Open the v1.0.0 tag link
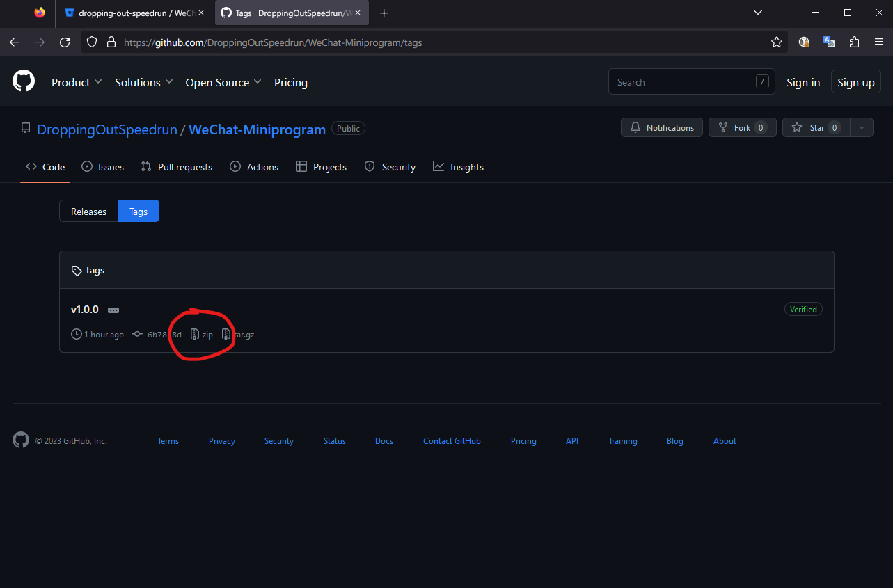 pyautogui.click(x=85, y=310)
